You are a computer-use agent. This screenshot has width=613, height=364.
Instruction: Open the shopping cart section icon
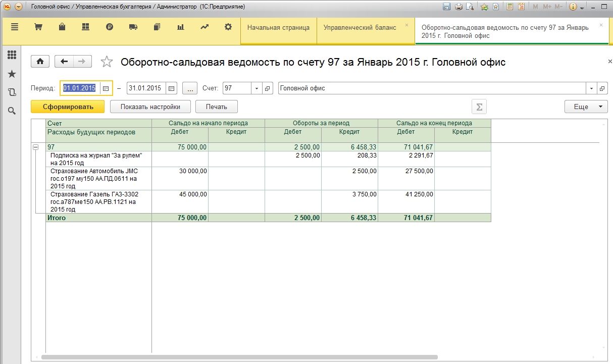(x=38, y=27)
